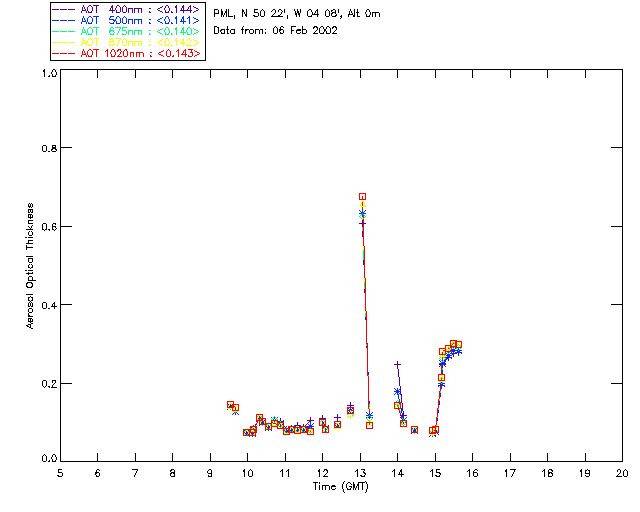The width and height of the screenshot is (640, 512).
Task: Click the 0.6 y-axis tick label
Action: pyautogui.click(x=49, y=227)
